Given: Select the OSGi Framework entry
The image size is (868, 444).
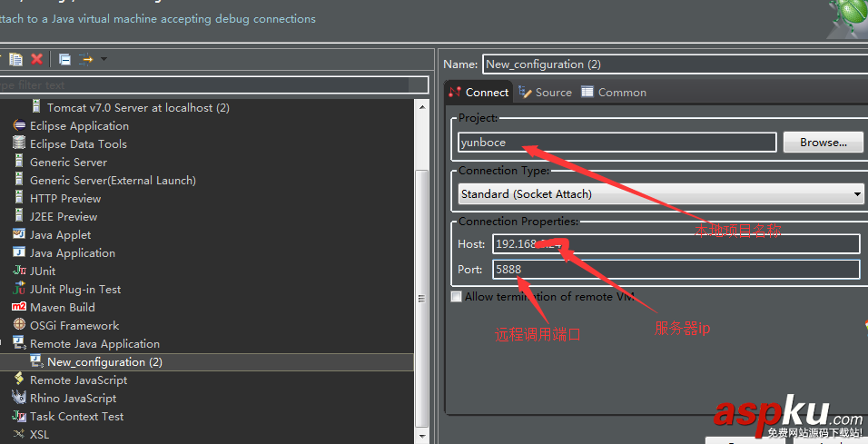Looking at the screenshot, I should 74,326.
